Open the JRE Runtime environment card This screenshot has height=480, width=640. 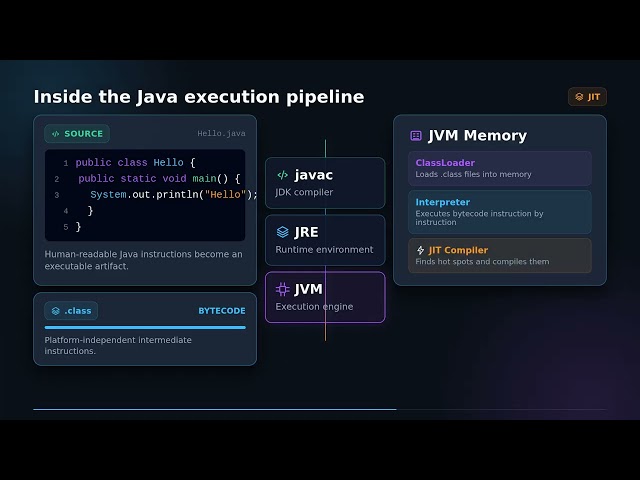pyautogui.click(x=325, y=240)
